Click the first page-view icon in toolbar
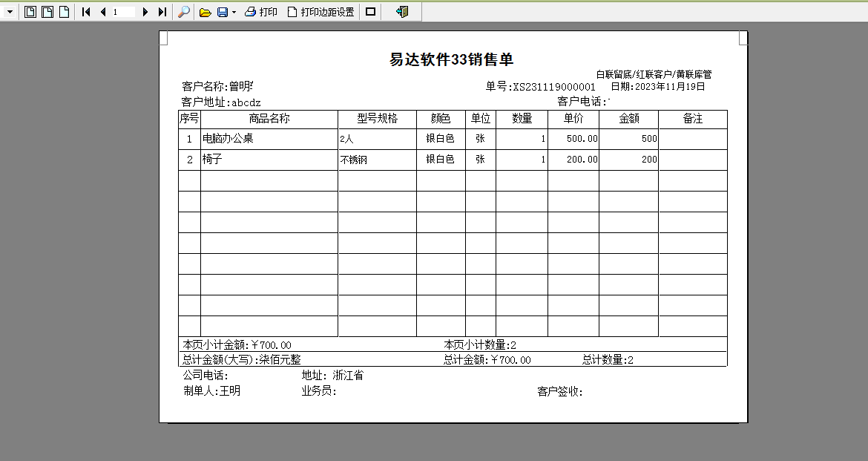This screenshot has height=461, width=868. pos(30,12)
